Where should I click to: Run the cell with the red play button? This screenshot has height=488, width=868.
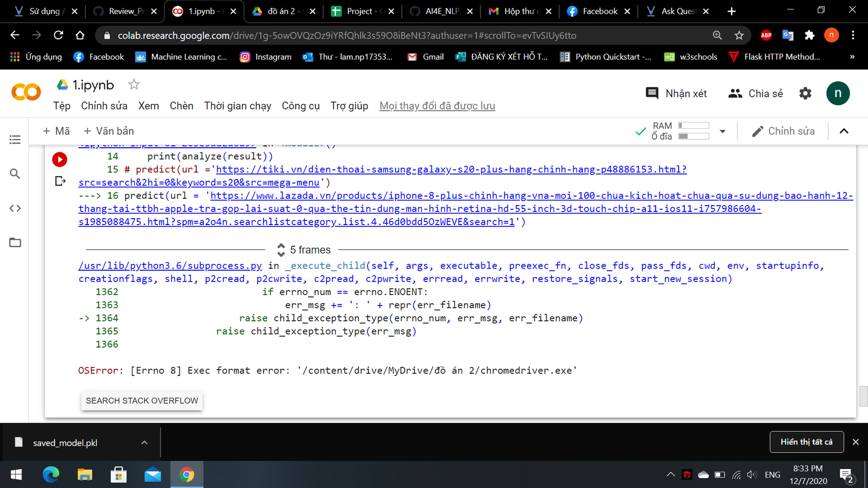tap(59, 159)
